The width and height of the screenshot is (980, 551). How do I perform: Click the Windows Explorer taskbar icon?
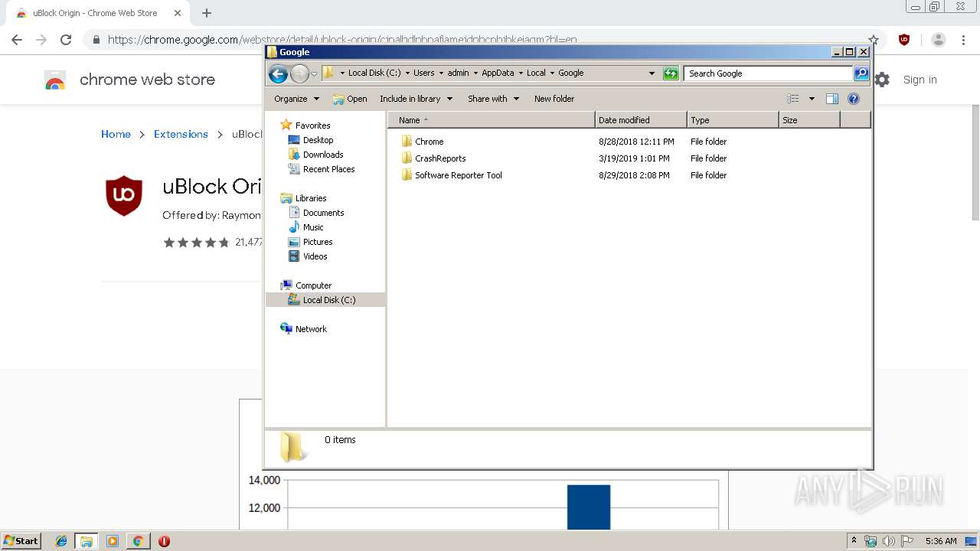point(87,541)
